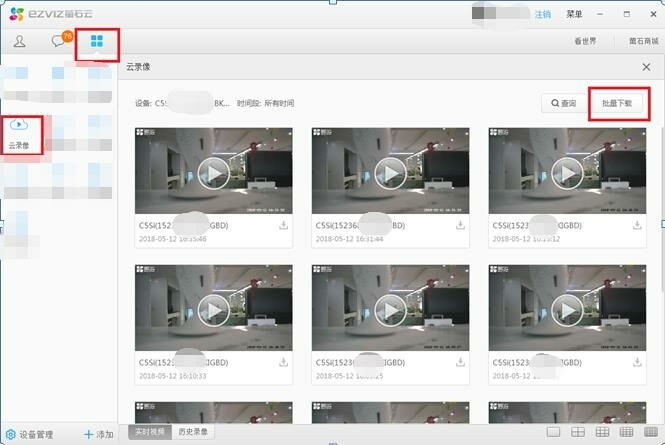
Task: Maximize the EZVIZ window
Action: coord(627,14)
